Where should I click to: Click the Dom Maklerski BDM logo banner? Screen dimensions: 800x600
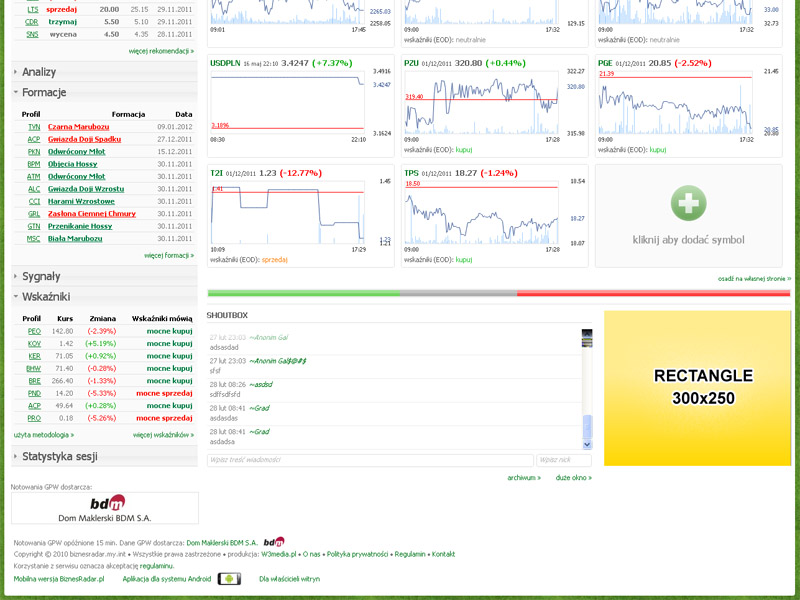tap(105, 508)
